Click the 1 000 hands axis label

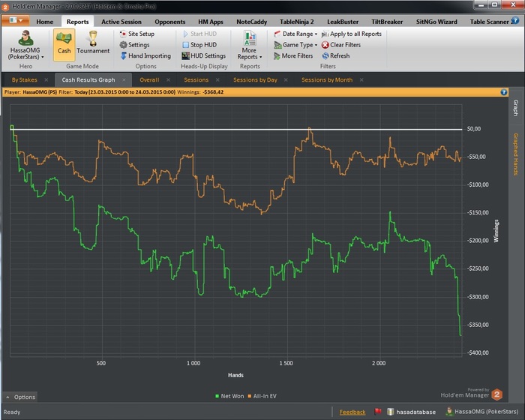[193, 364]
